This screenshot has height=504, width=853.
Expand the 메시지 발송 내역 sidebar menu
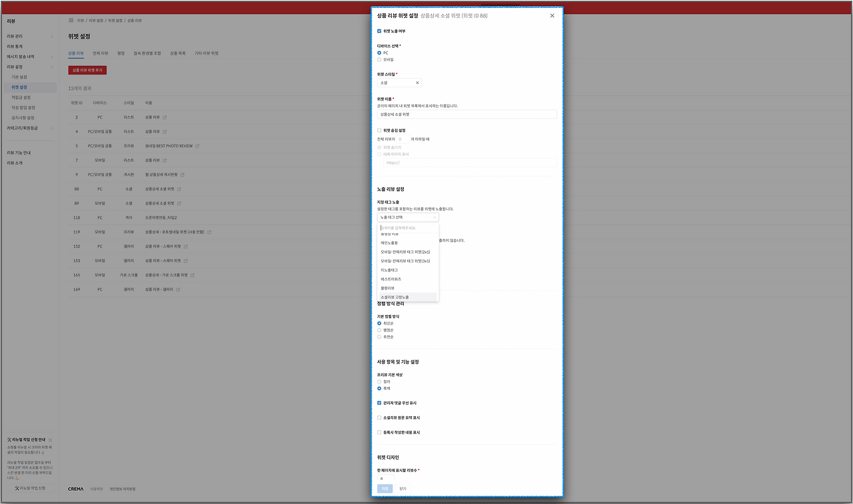29,57
